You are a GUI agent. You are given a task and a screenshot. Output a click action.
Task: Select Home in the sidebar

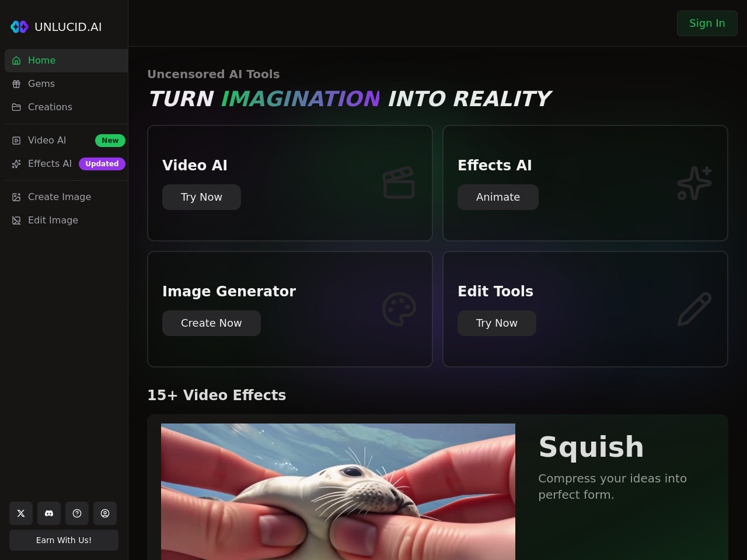pyautogui.click(x=67, y=61)
